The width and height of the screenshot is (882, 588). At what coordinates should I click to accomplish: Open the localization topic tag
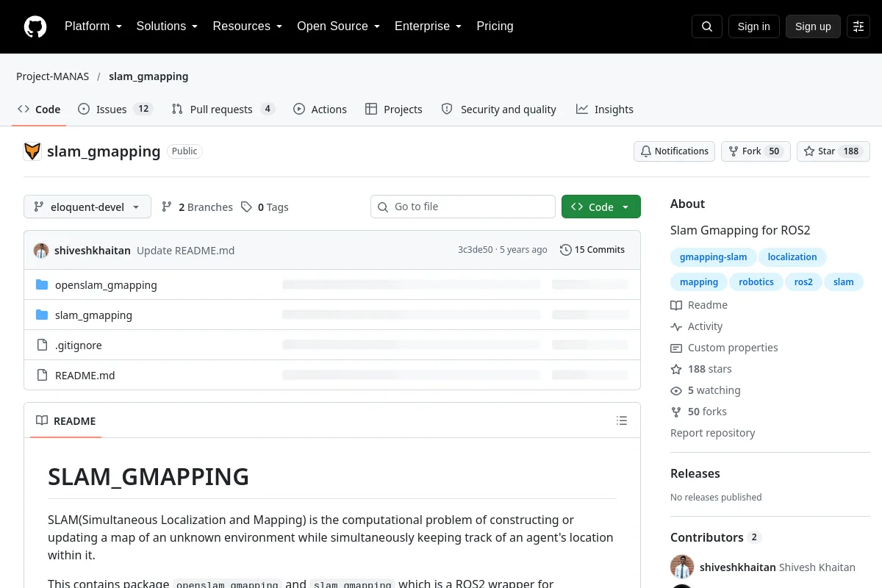[x=792, y=257]
